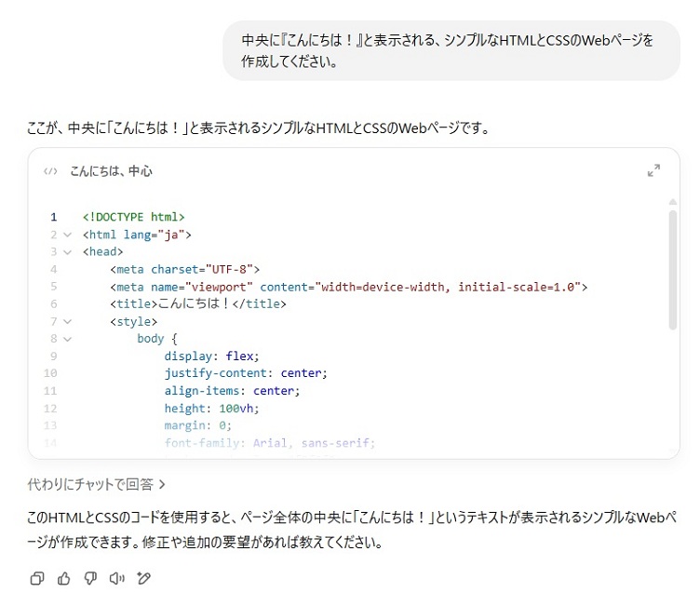Screen dimensions: 700x605
Task: Collapse the html tag at line 2
Action: tap(67, 235)
